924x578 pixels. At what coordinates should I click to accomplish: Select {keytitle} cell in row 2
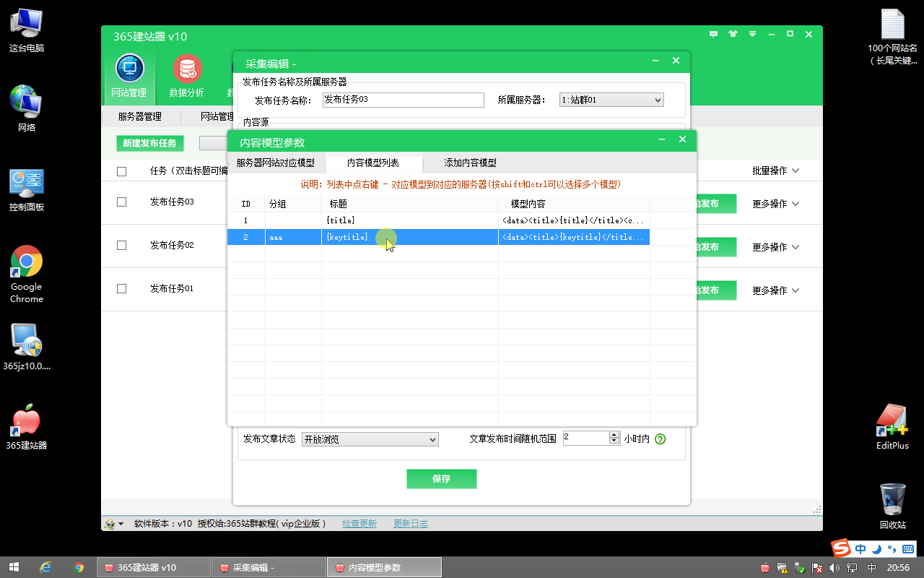pyautogui.click(x=409, y=237)
